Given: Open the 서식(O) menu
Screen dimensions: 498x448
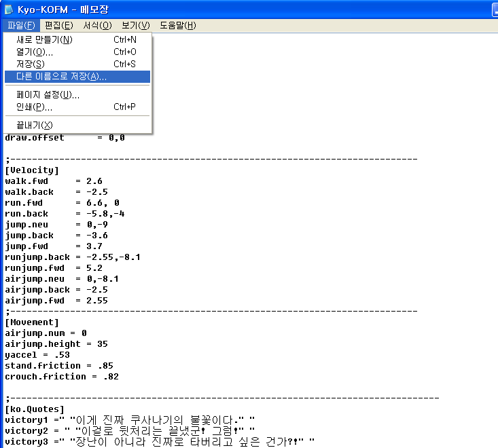Looking at the screenshot, I should click(98, 25).
